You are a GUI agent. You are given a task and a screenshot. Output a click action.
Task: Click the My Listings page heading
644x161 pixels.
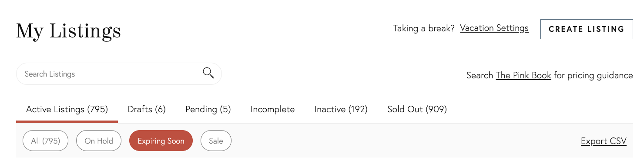(68, 31)
